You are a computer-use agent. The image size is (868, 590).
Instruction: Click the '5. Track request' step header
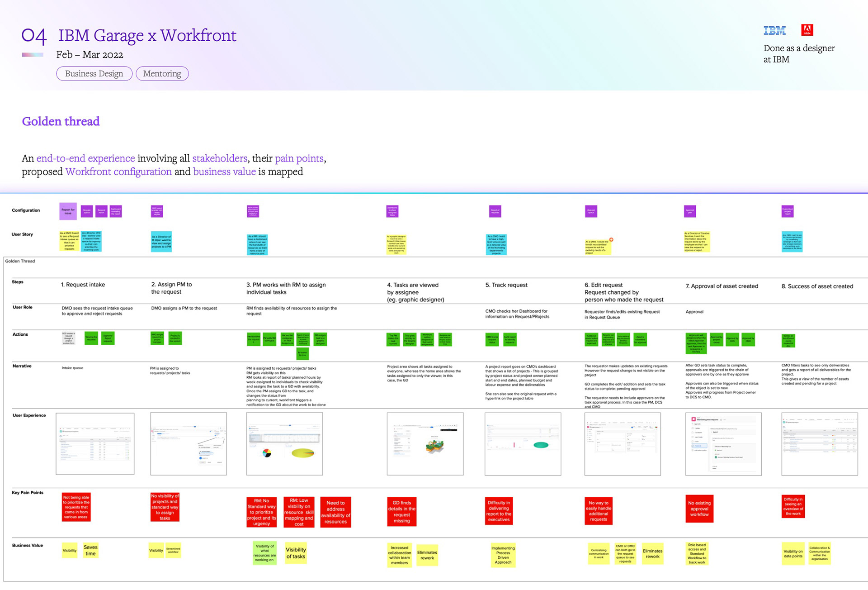tap(506, 285)
